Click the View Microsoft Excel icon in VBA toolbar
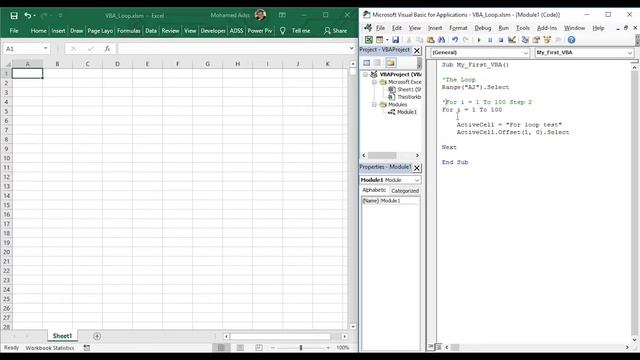Screen dimensions: 640x360 point(369,40)
